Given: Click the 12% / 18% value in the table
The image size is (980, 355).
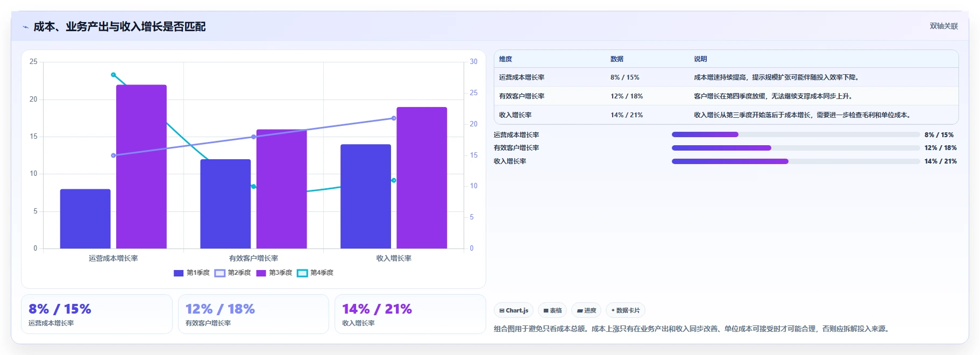Looking at the screenshot, I should pyautogui.click(x=627, y=96).
